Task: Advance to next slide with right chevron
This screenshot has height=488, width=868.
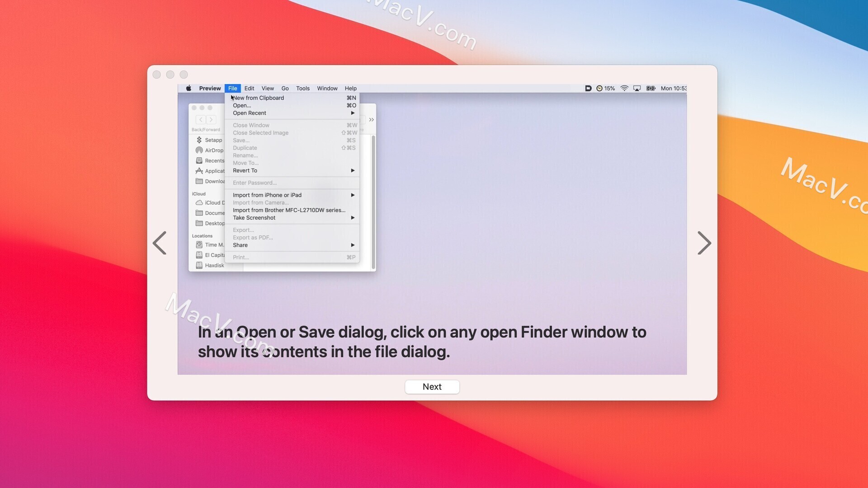Action: (704, 243)
